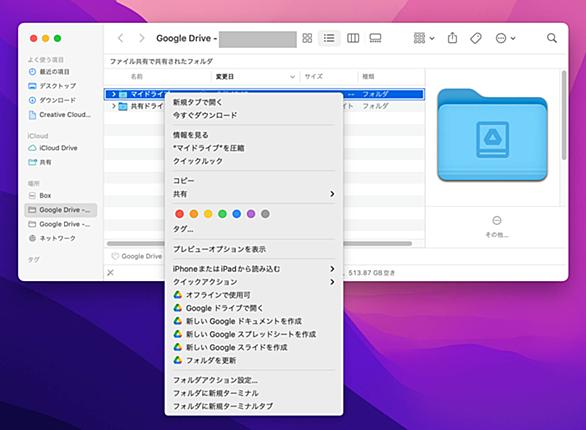Expand the 共有ドライブ folder row
Viewport: 586px width, 430px height.
tap(114, 106)
